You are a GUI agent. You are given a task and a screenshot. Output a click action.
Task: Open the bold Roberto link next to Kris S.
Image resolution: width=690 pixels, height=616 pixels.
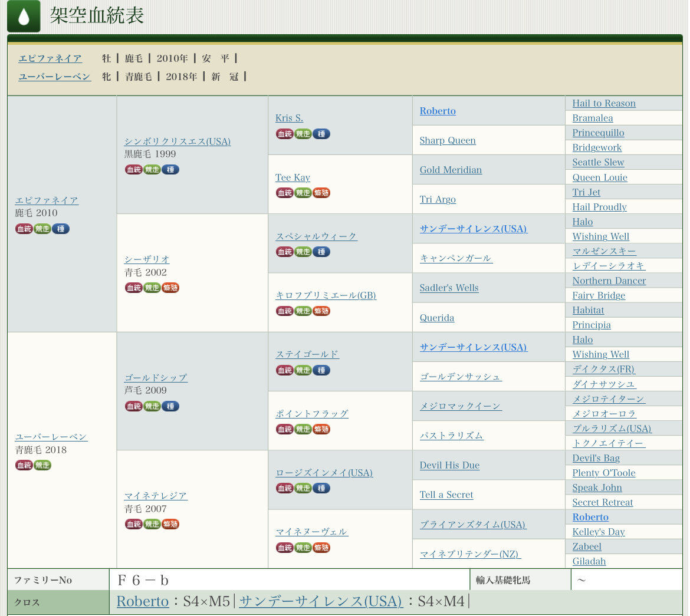438,111
